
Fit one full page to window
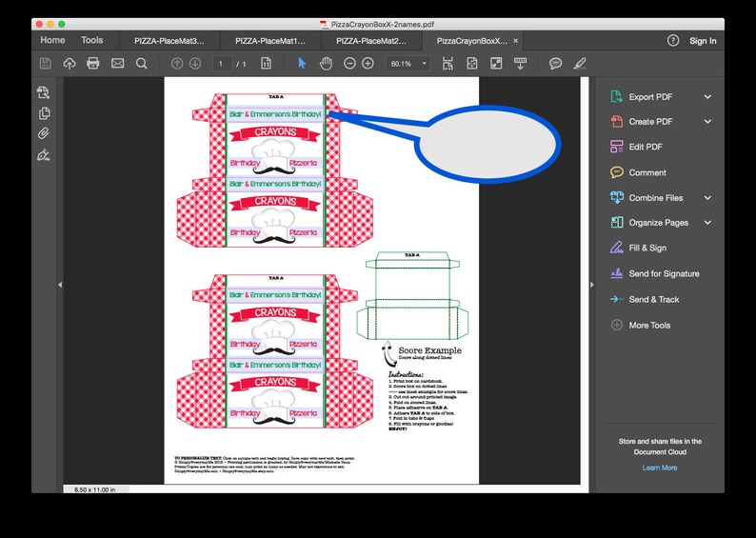point(472,63)
